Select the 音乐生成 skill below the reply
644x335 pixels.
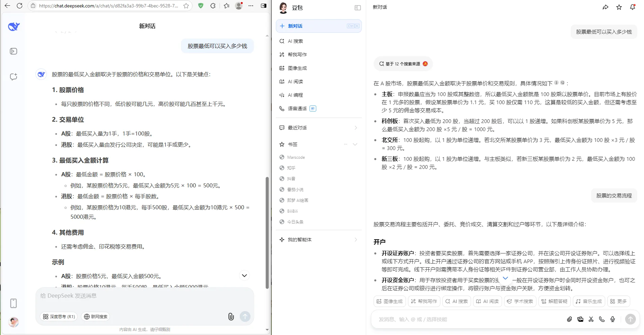(x=589, y=301)
